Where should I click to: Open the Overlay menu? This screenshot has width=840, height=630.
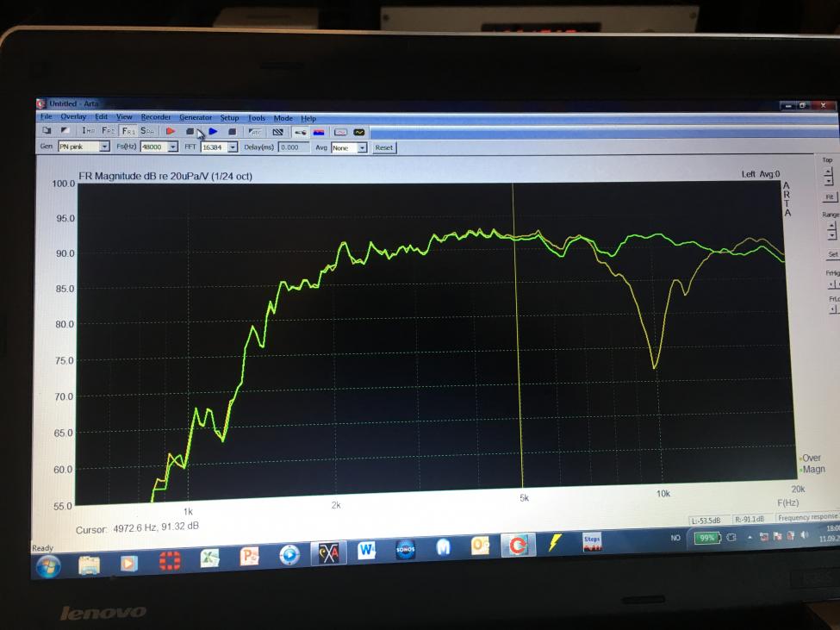[x=73, y=116]
